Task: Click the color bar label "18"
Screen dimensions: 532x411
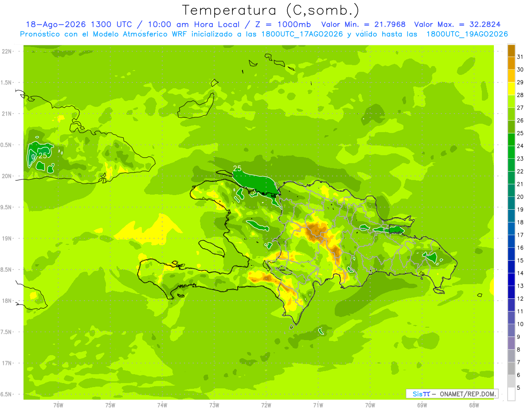Action: [x=520, y=222]
